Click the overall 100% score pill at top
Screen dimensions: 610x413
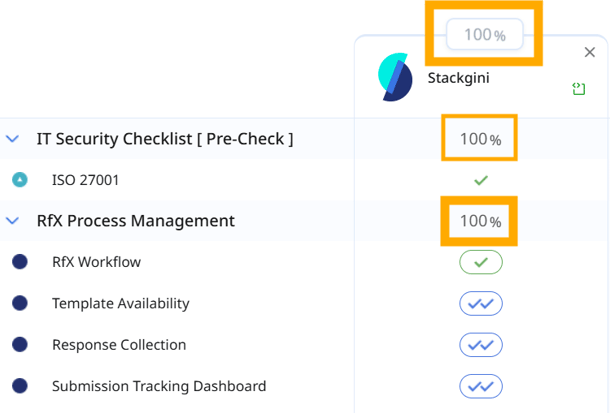(x=485, y=35)
